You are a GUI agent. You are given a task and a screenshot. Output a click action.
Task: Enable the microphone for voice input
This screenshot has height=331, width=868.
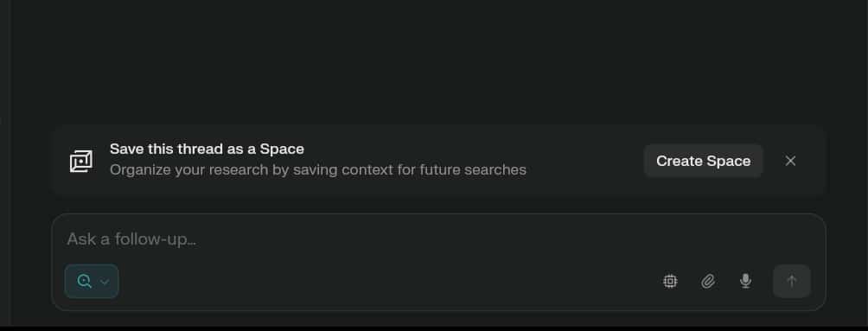[745, 281]
